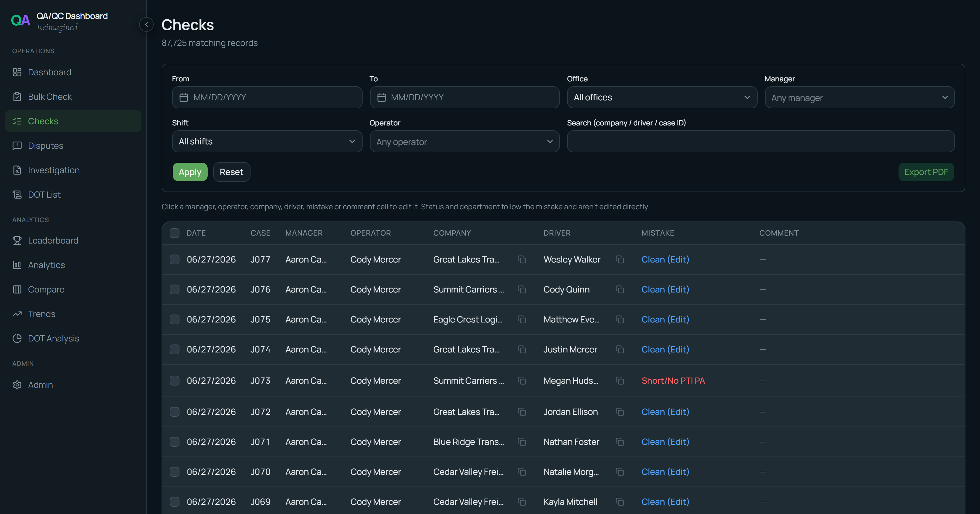Copy driver name in row J073
This screenshot has width=980, height=514.
coord(620,381)
